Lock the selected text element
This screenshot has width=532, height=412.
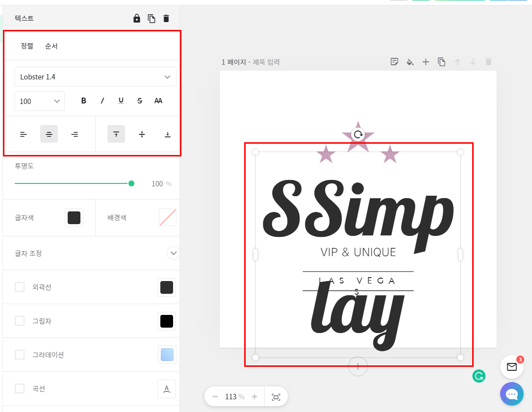tap(137, 18)
